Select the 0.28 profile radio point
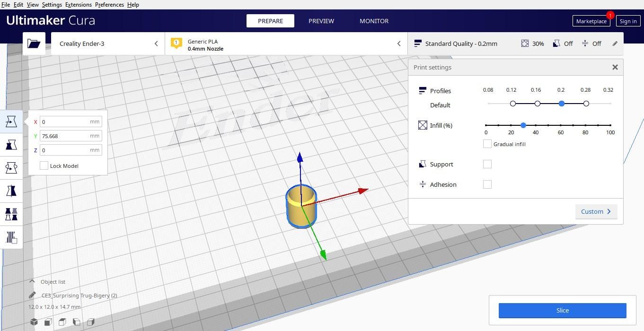 pyautogui.click(x=586, y=103)
